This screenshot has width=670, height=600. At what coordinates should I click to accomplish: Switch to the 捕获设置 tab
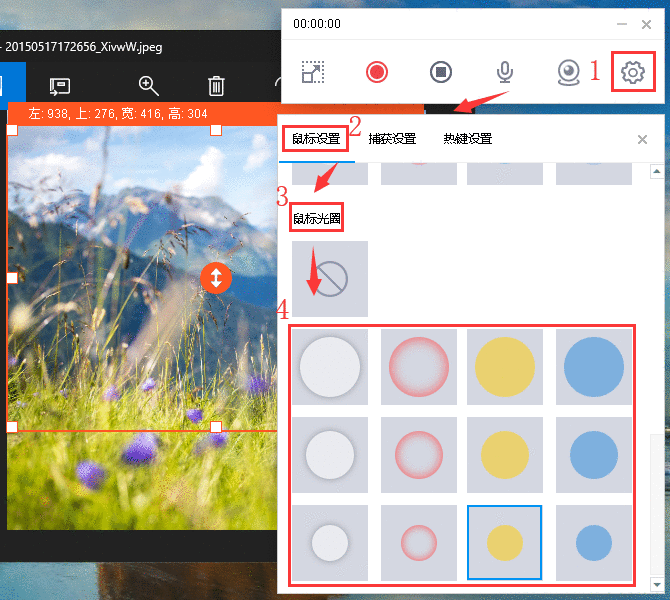click(x=392, y=139)
